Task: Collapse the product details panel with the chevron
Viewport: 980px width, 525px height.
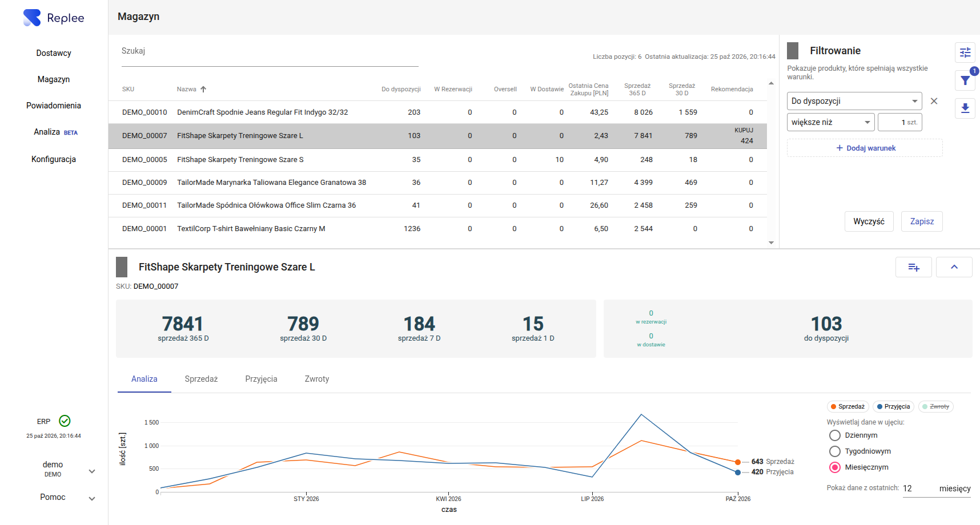Action: (954, 267)
